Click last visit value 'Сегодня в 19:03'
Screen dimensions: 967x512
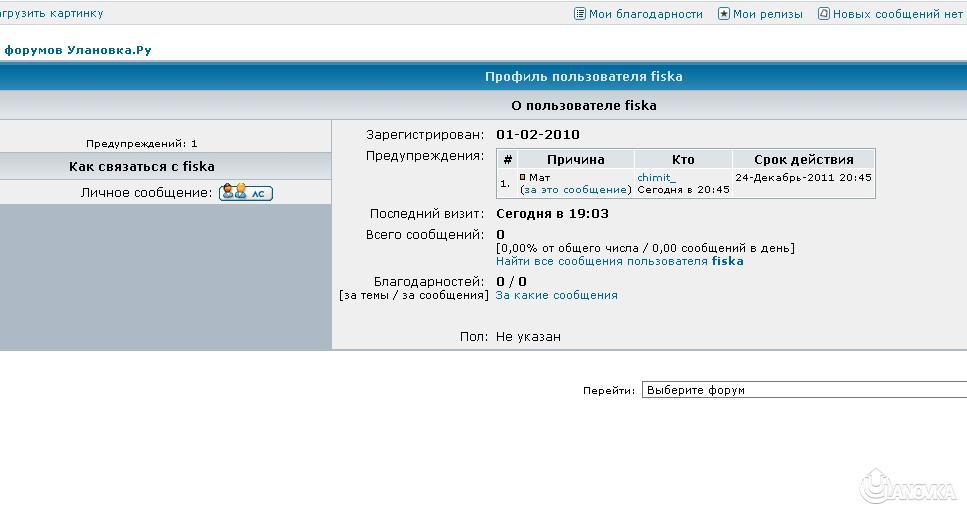[552, 214]
